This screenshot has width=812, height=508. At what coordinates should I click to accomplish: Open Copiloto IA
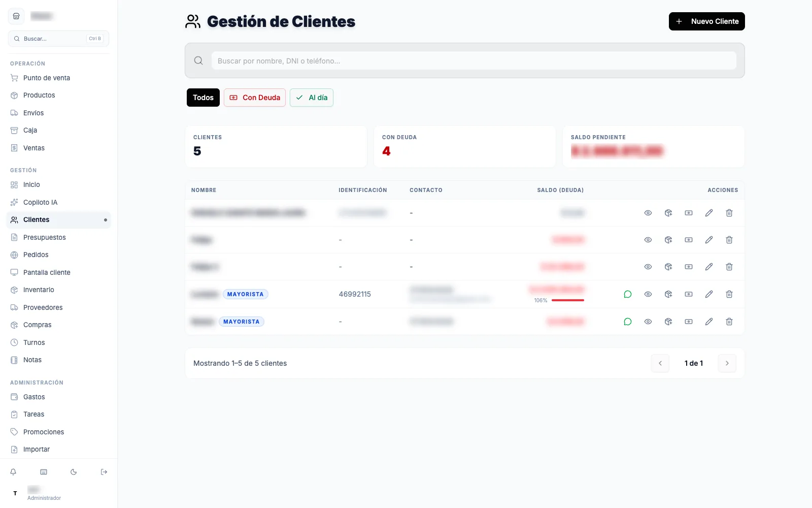coord(59,202)
